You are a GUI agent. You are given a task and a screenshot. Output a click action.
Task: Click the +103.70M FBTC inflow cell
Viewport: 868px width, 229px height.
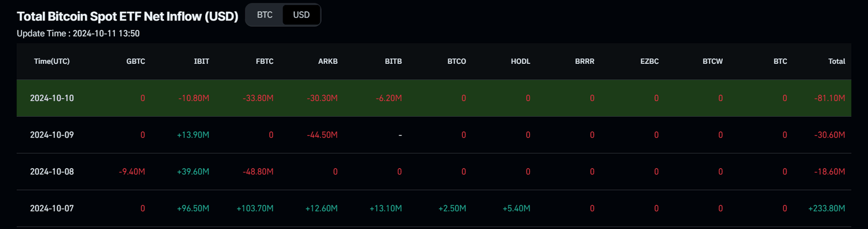point(255,208)
